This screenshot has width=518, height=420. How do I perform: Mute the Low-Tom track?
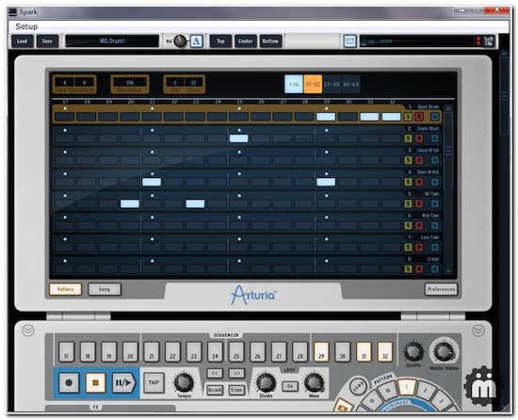[419, 248]
